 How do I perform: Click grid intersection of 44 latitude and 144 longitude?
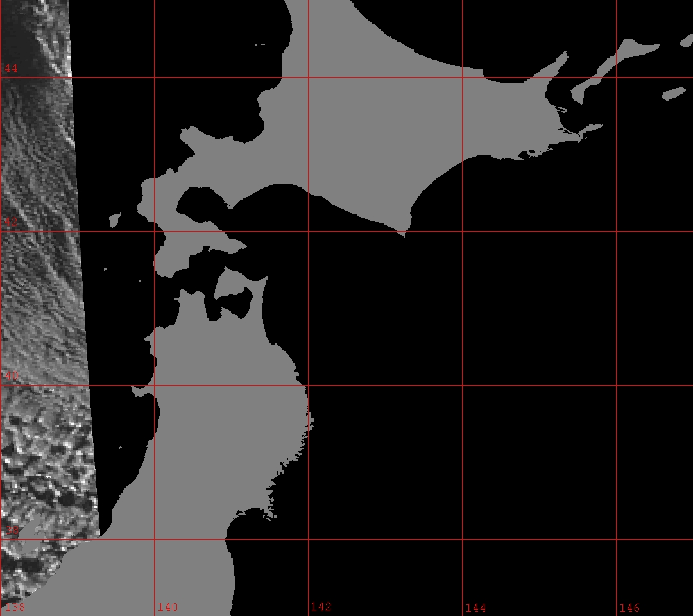(x=462, y=78)
